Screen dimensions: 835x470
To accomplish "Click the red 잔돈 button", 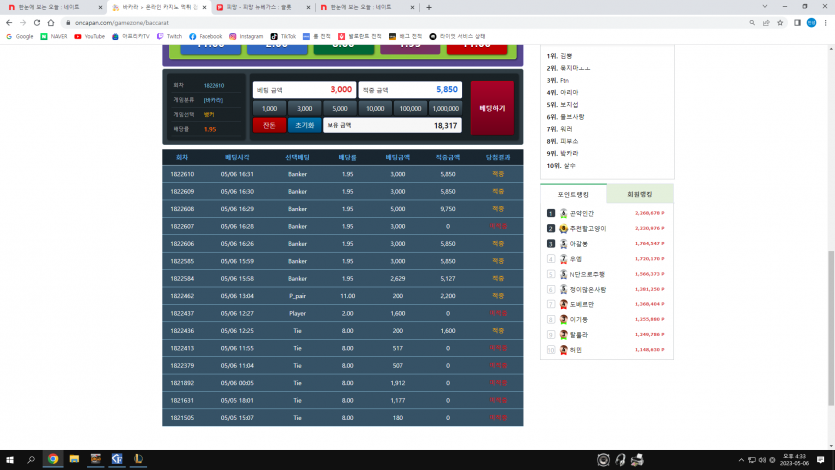I will point(269,126).
